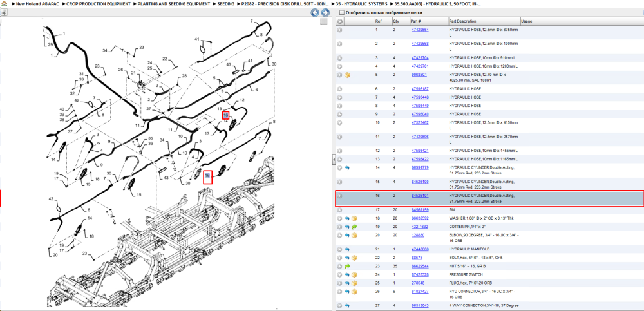Sort by the Ref column header
The image size is (644, 311).
383,21
